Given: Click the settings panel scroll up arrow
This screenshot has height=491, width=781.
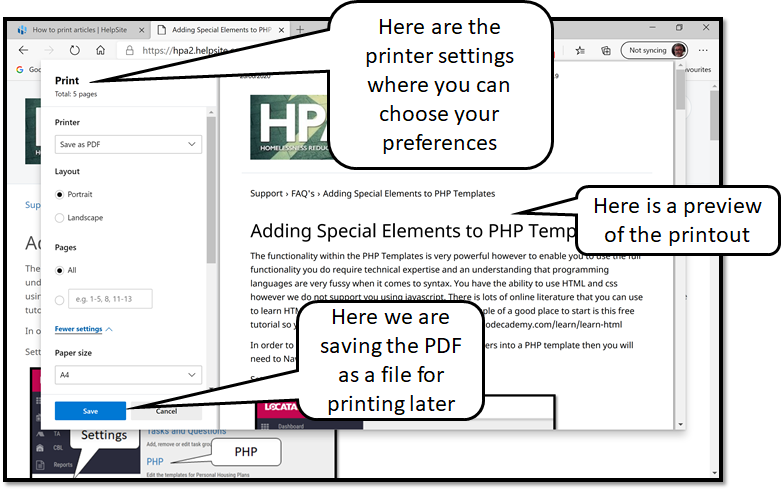Looking at the screenshot, I should 211,113.
